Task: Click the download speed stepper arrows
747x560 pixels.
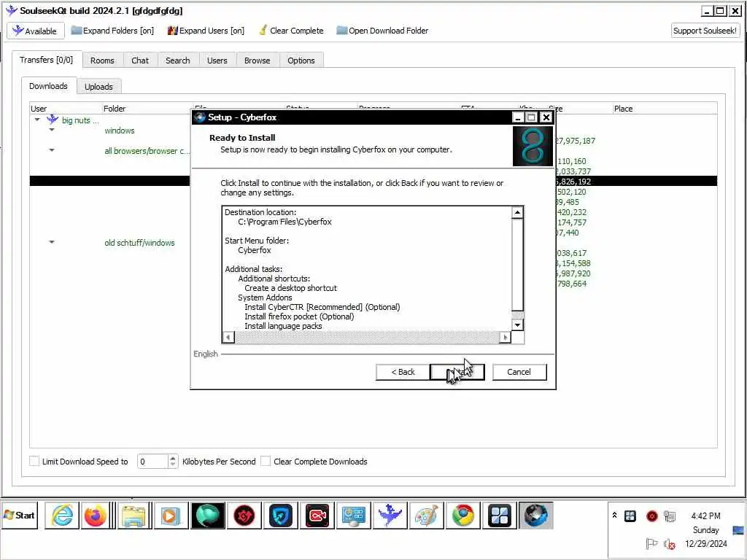Action: coord(173,462)
